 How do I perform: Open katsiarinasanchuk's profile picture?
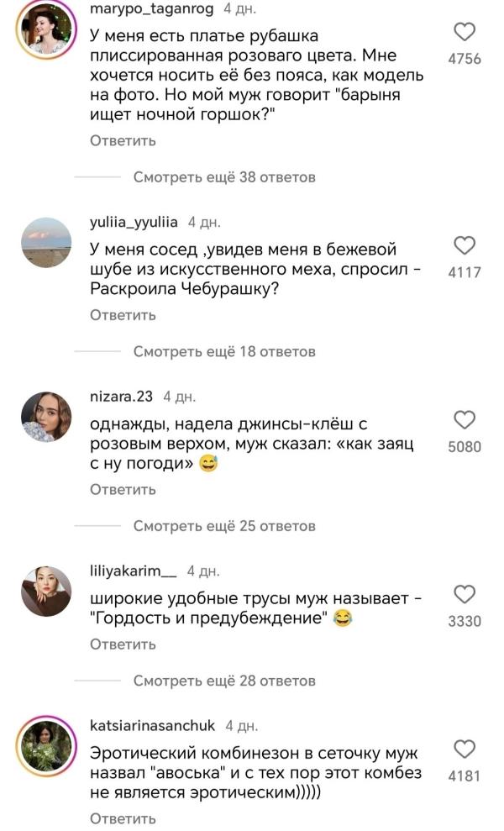click(45, 739)
